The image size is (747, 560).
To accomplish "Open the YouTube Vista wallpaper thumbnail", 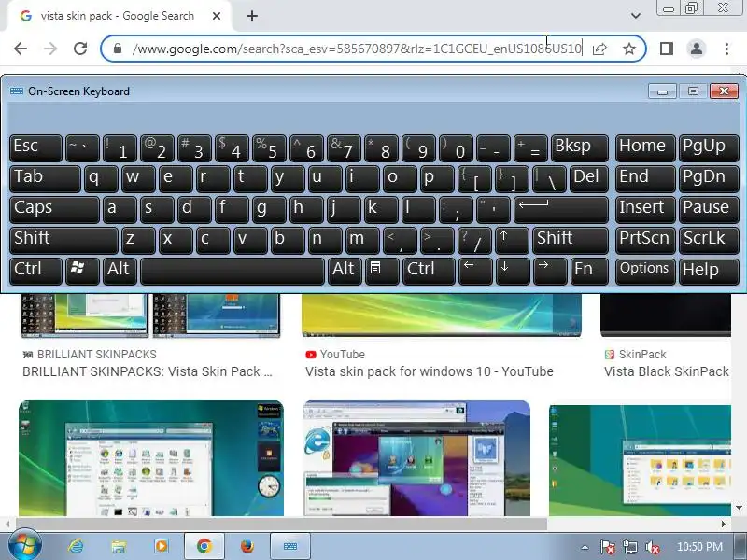I will (x=441, y=315).
